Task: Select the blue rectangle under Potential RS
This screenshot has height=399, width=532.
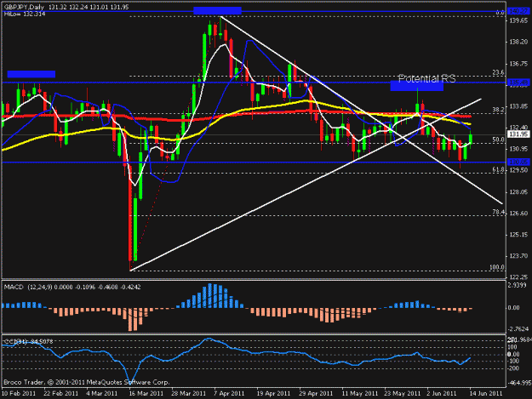Action: coord(416,86)
